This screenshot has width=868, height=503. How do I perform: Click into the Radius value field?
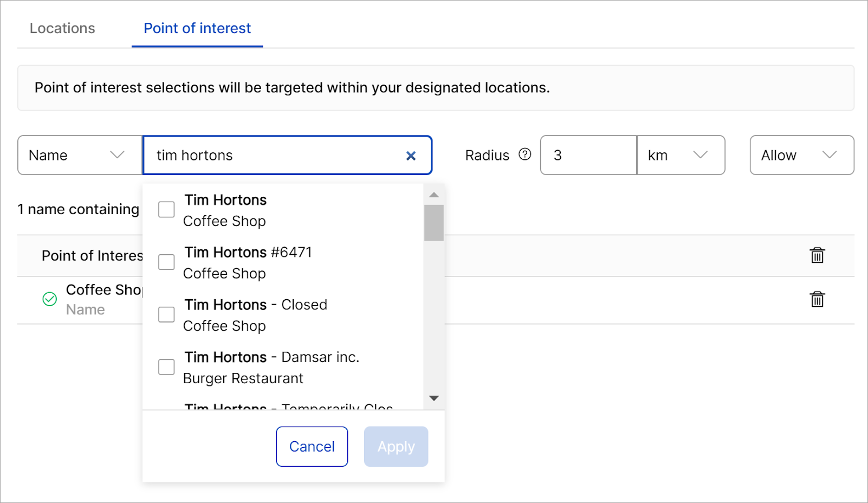[x=588, y=156]
